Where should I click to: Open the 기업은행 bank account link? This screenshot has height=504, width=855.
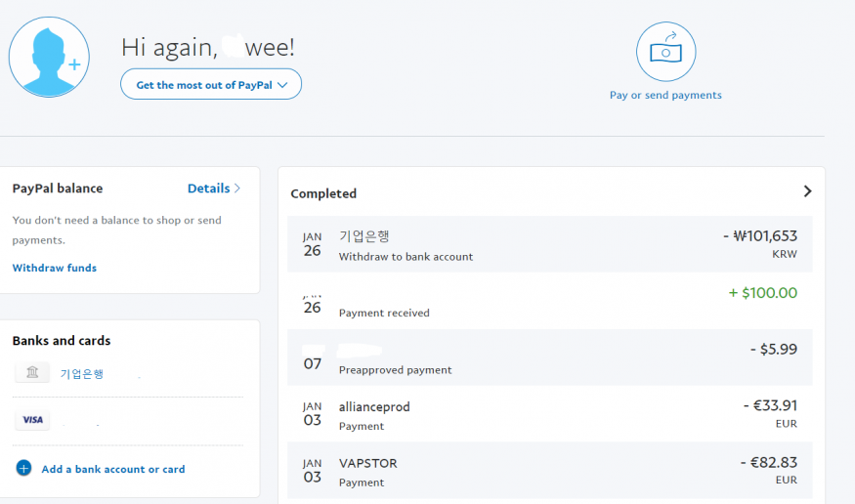pyautogui.click(x=82, y=374)
